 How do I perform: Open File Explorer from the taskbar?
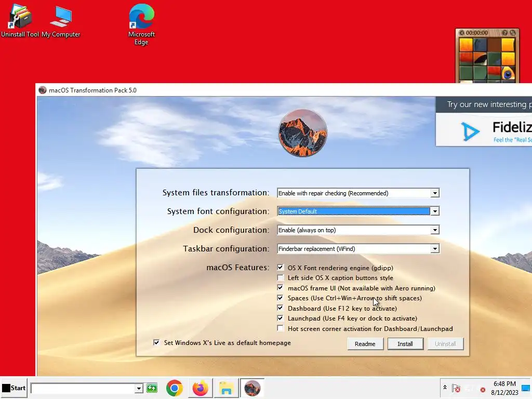point(226,388)
